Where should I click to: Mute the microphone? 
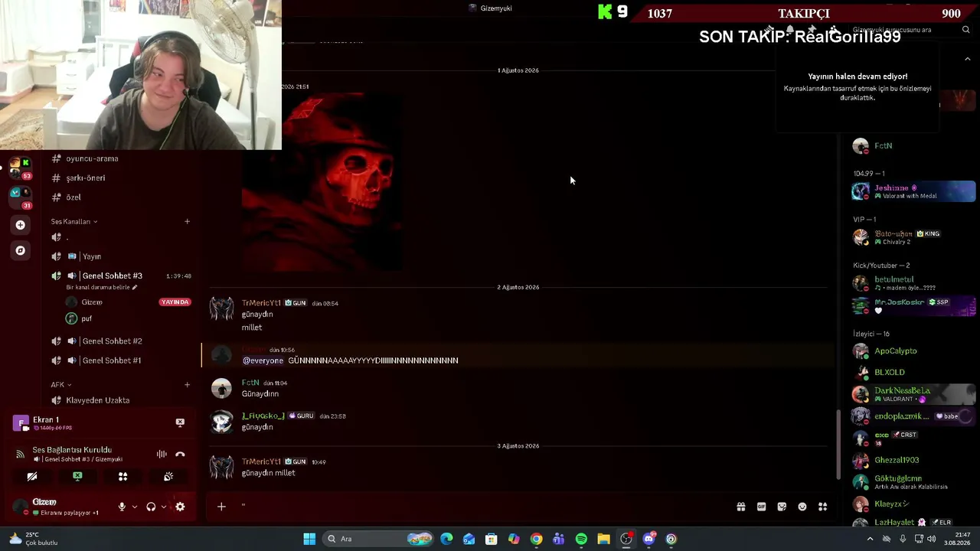tap(122, 507)
